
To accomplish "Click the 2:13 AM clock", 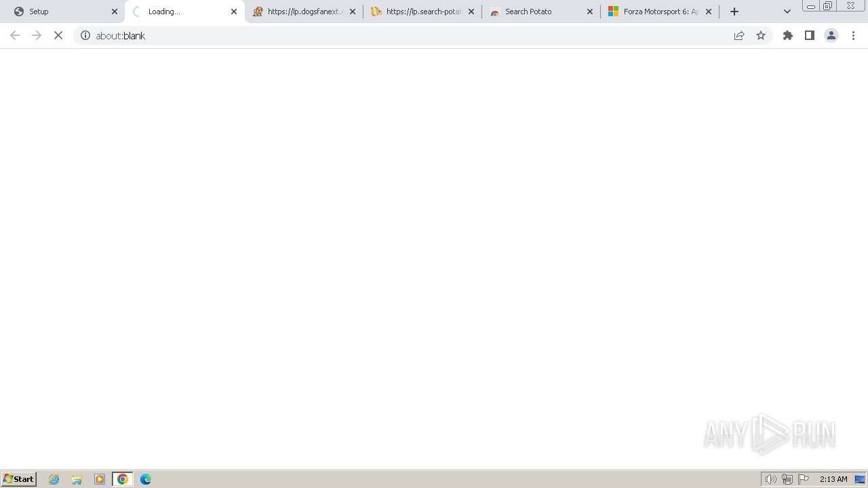I will coord(833,479).
